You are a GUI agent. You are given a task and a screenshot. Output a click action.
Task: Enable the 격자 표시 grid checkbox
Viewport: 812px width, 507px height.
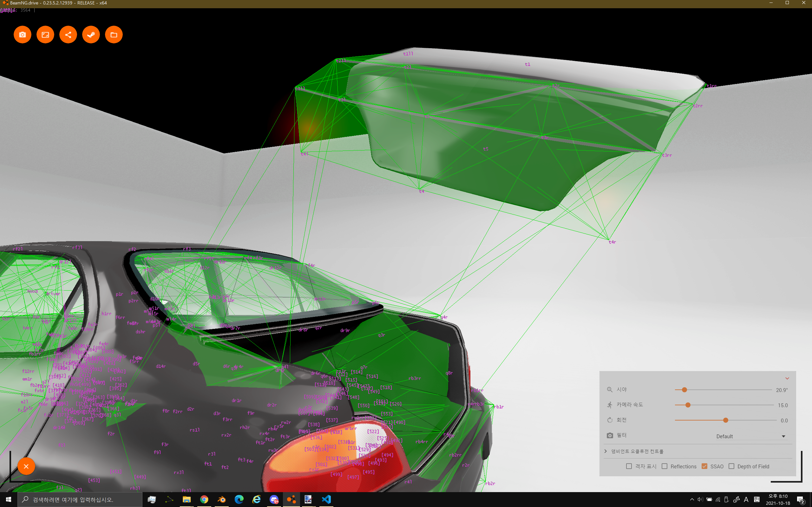click(x=629, y=466)
